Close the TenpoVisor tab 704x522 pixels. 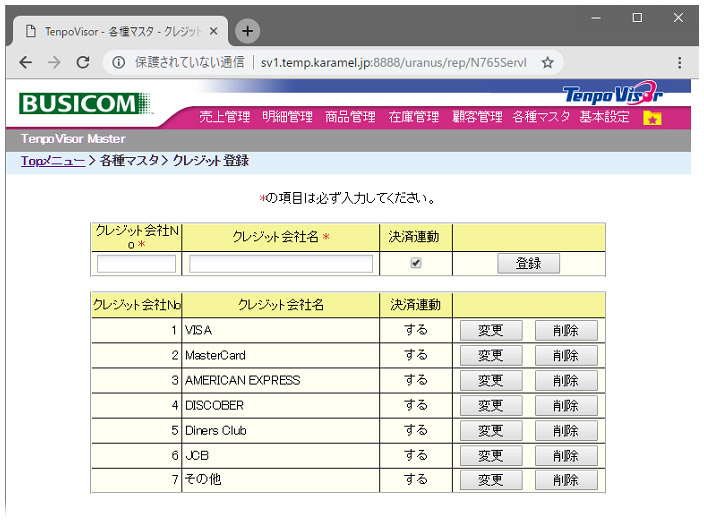[214, 31]
